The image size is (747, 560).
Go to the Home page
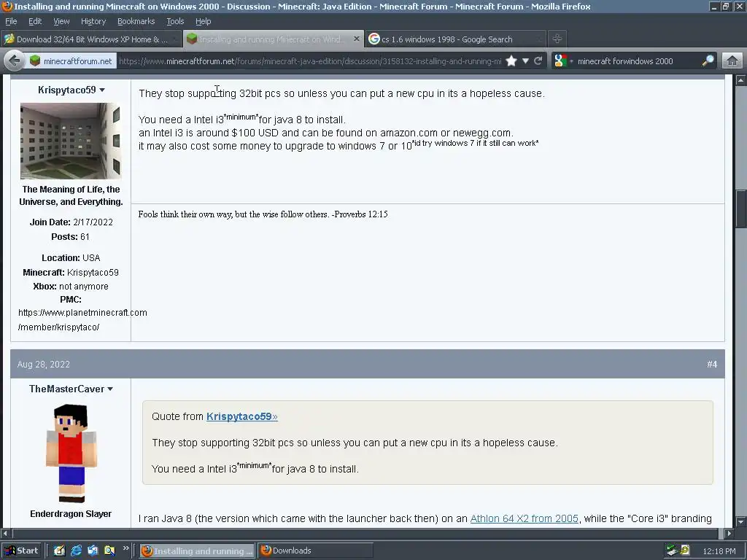tap(732, 61)
